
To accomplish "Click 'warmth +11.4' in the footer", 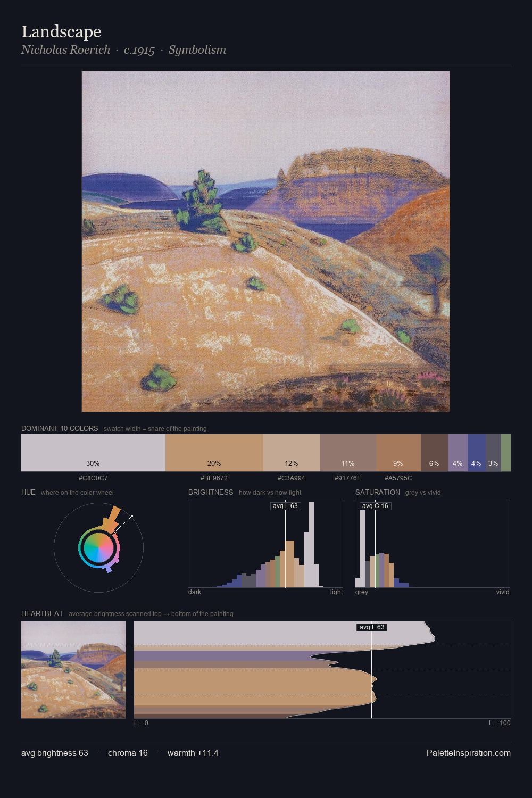I will (193, 753).
